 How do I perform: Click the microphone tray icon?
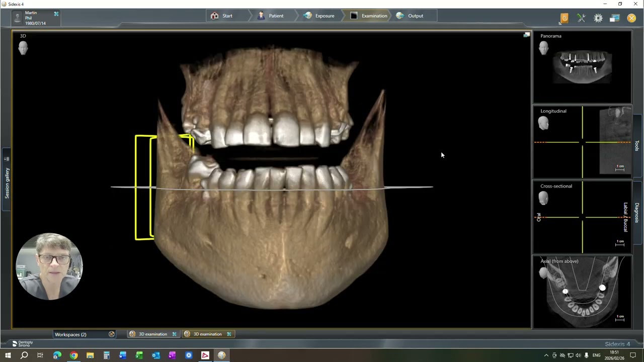586,355
